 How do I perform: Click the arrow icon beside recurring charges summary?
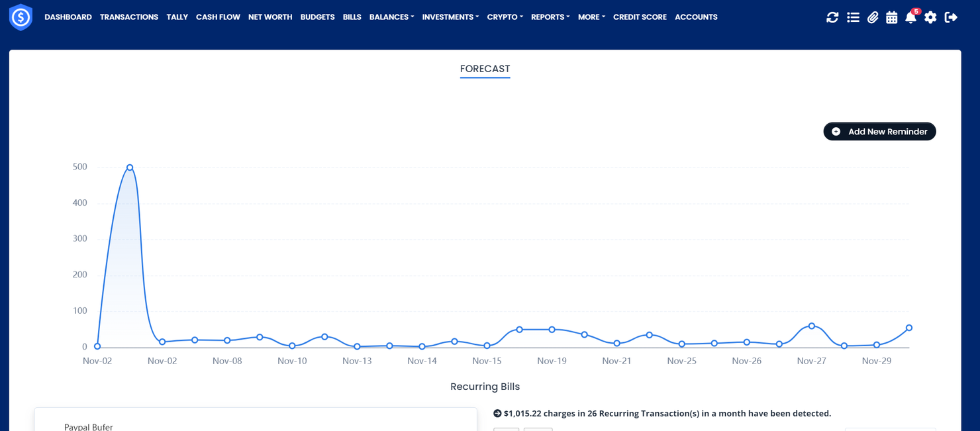tap(497, 413)
